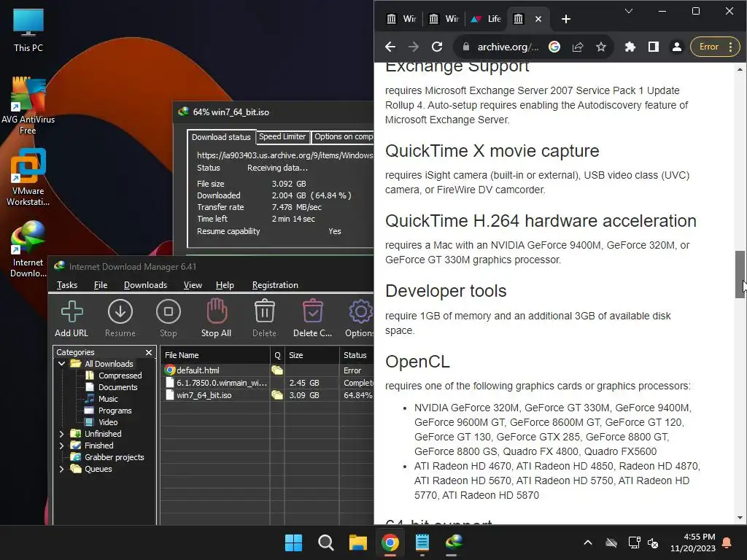Open Chrome extensions puzzle icon
This screenshot has height=560, width=747.
pyautogui.click(x=630, y=47)
